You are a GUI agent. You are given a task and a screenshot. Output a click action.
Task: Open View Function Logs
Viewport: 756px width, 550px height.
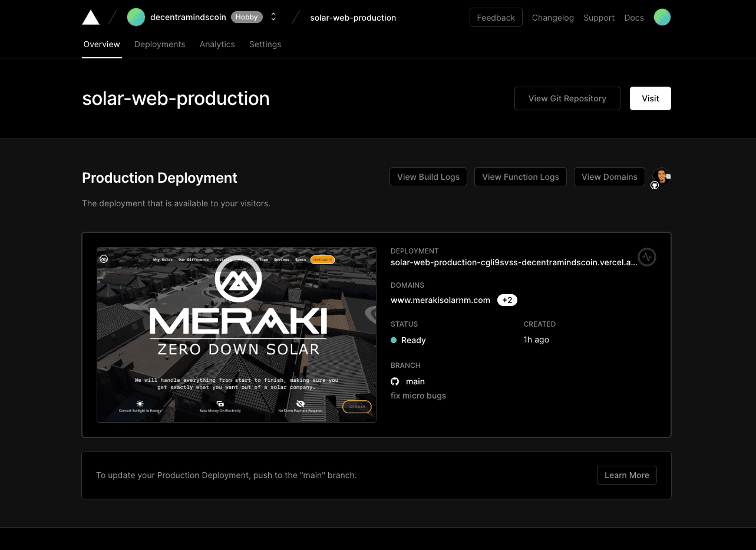[520, 177]
